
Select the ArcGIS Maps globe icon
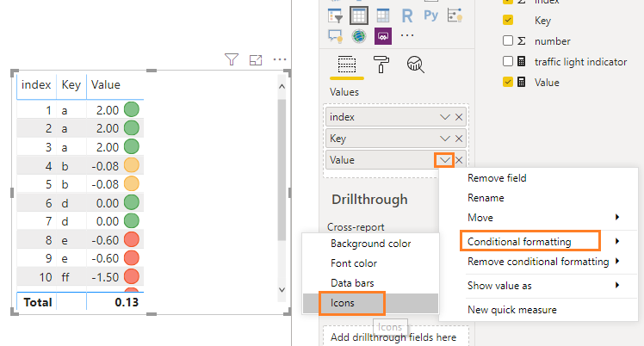click(359, 36)
